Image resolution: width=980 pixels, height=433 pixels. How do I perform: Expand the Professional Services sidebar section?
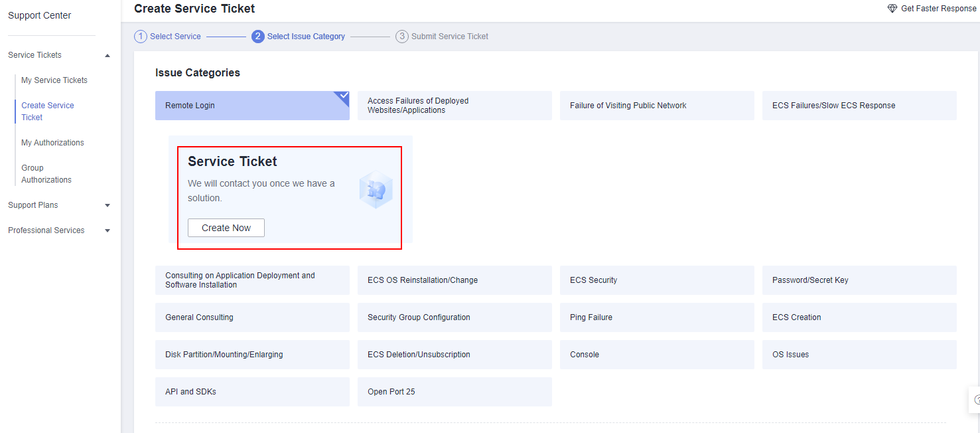[107, 231]
